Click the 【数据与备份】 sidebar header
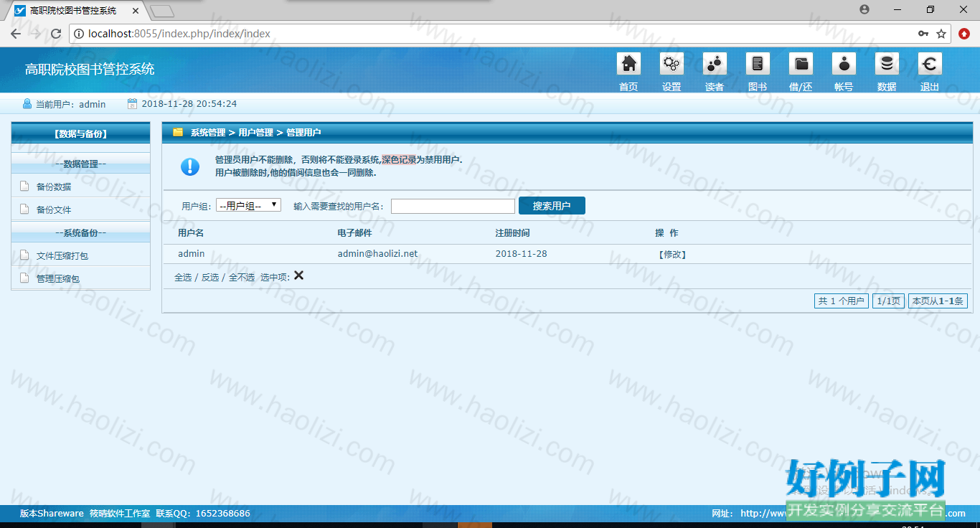This screenshot has width=980, height=528. click(x=80, y=133)
